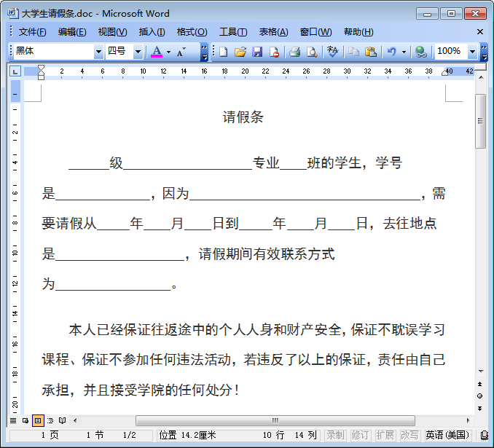Screen dimensions: 494x448
Task: Click the page count 1/2 in the status bar
Action: (129, 435)
